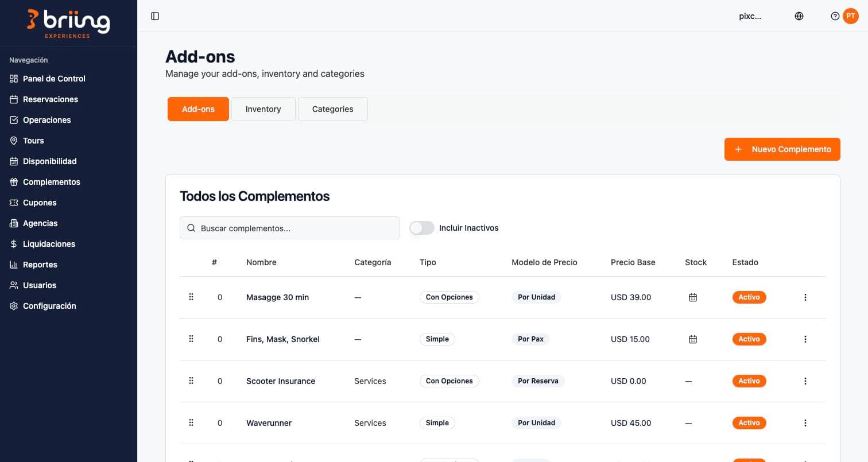868x462 pixels.
Task: Click the Nombre column header
Action: pos(261,262)
